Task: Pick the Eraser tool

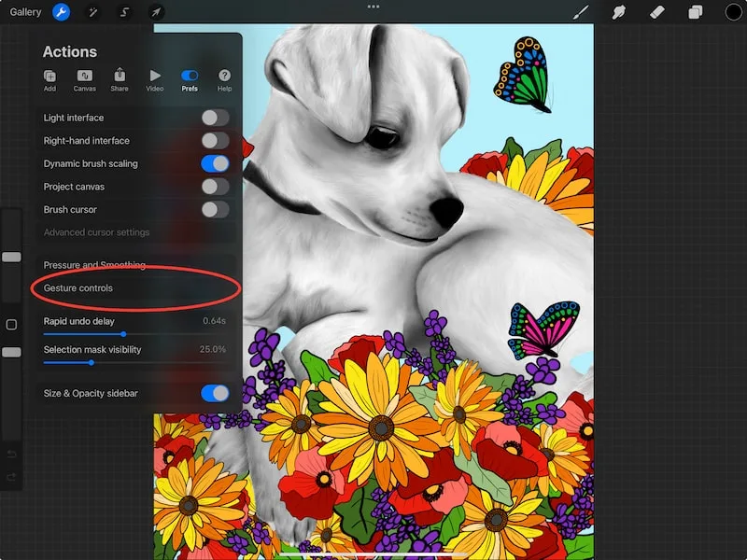Action: [x=656, y=12]
